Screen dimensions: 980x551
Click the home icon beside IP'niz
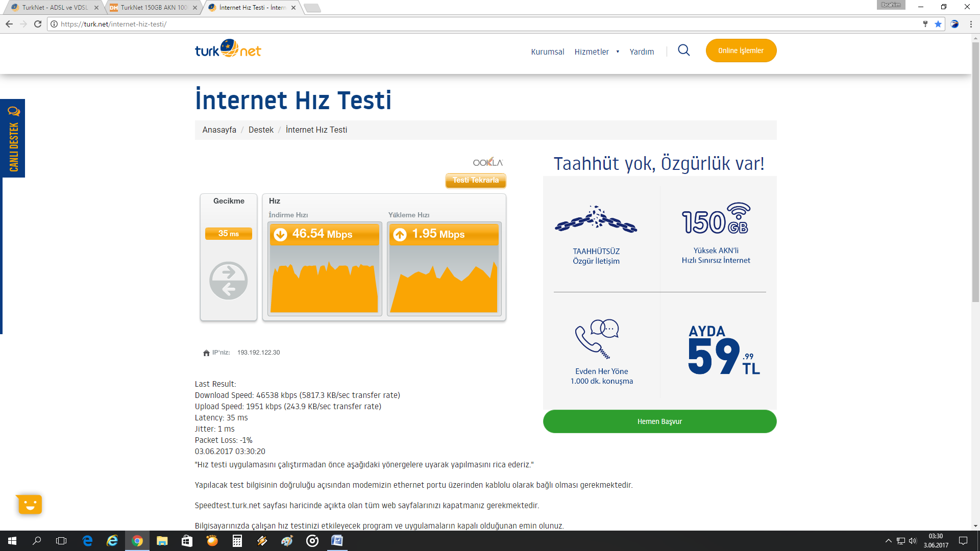[206, 353]
